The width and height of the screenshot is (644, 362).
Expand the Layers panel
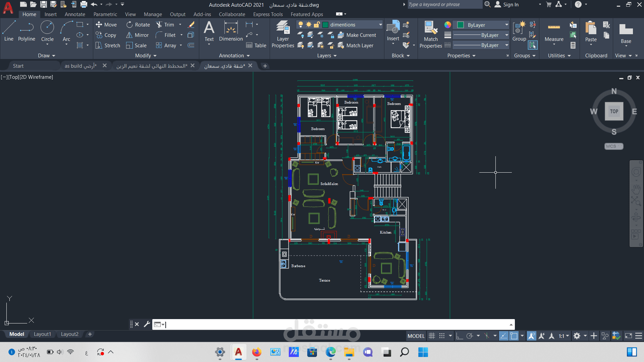point(327,56)
